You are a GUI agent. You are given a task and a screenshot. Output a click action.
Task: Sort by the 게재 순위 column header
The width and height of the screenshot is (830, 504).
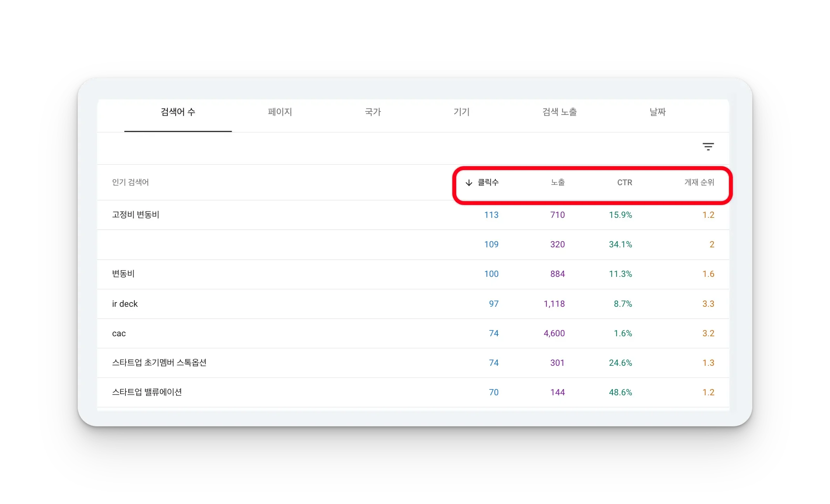[x=699, y=182]
